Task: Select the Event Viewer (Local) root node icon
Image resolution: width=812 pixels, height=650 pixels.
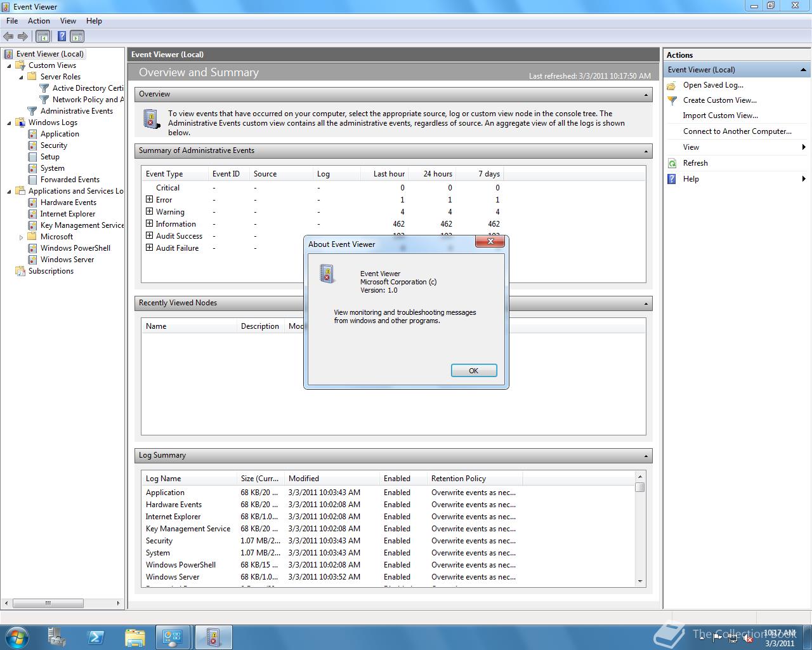Action: click(8, 54)
